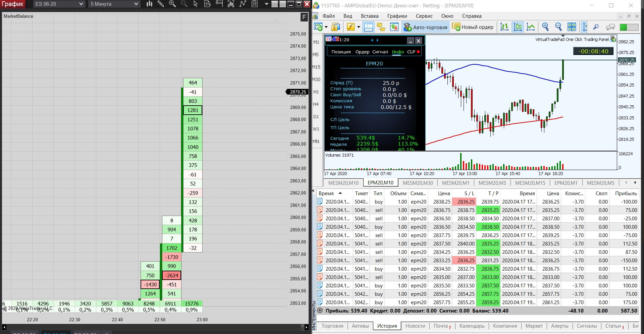Screen dimensions: 644x334
Task: Open the Data Box icon in NinjaTrader
Action: (x=207, y=4)
